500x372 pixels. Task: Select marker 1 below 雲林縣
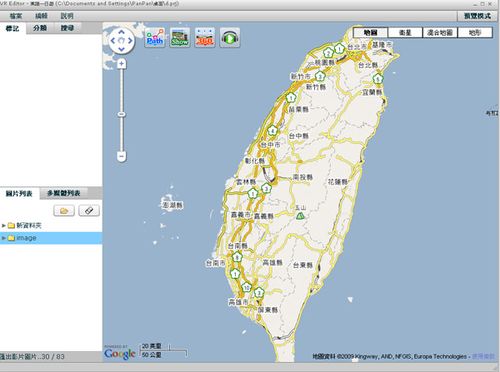point(253,193)
